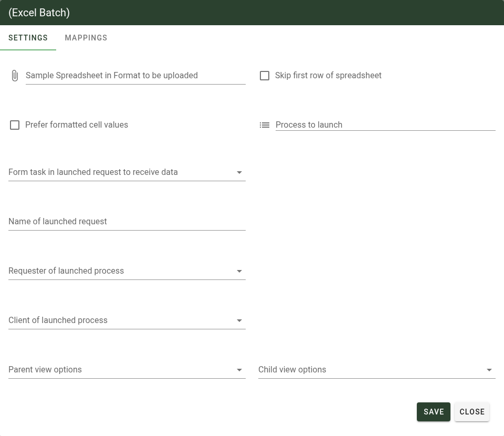Click the CLOSE button

click(x=471, y=412)
